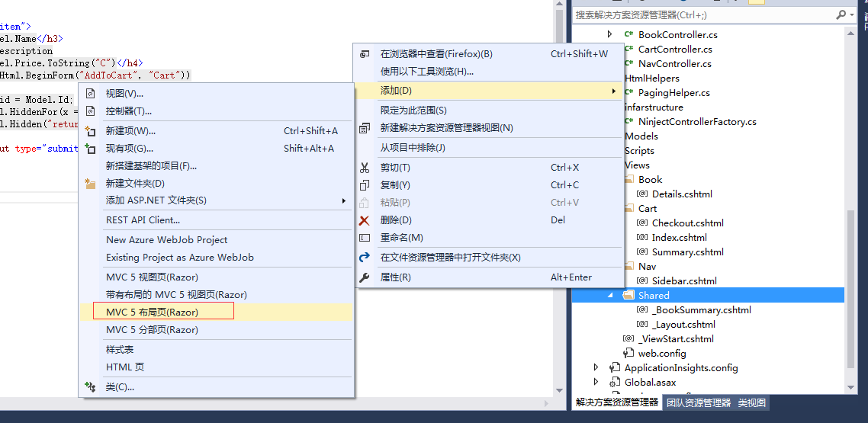
Task: Click the web.config file icon
Action: (x=628, y=353)
